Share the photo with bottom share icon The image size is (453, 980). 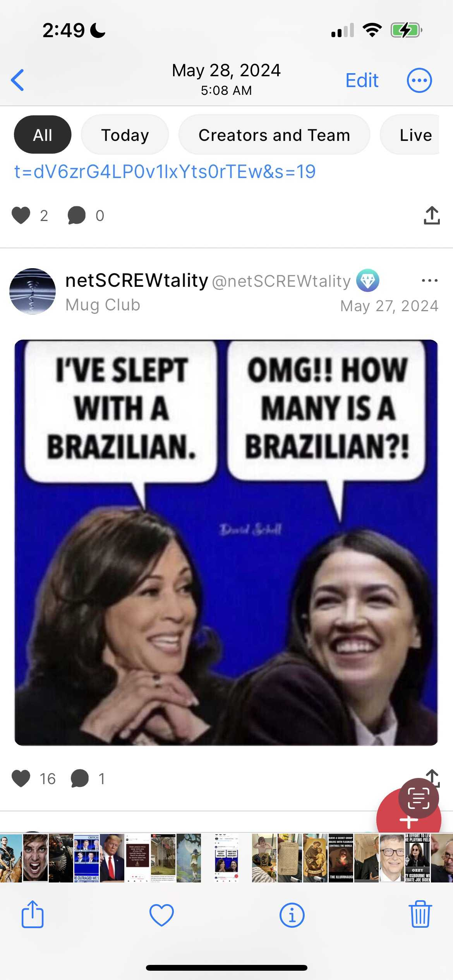33,914
